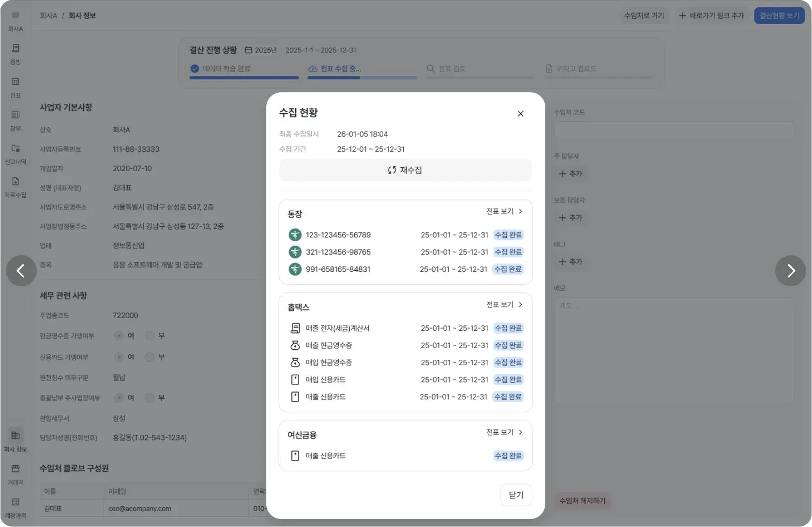Viewport: 812px width, 527px height.
Task: Add a 주 담당자 with 추가
Action: point(571,174)
